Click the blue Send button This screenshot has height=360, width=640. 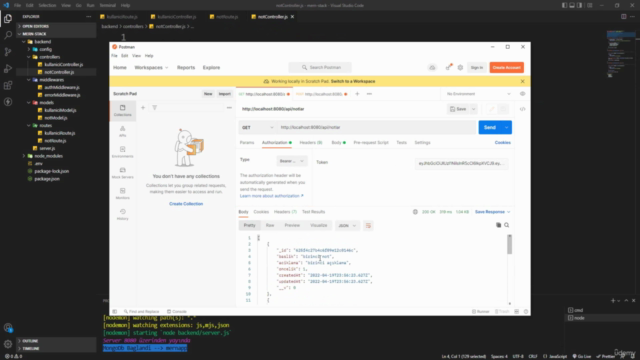click(x=490, y=127)
